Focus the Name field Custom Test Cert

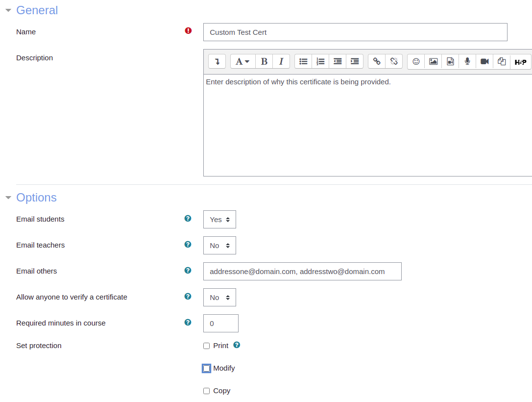[x=355, y=32]
